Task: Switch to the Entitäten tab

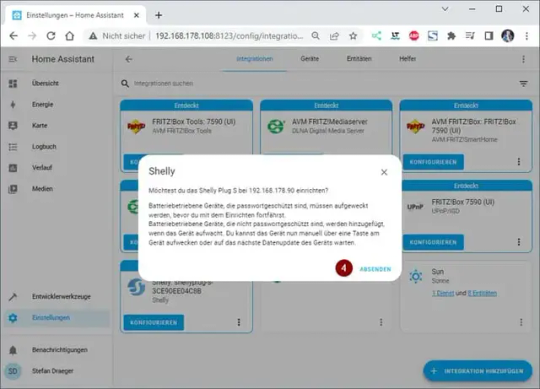Action: 359,59
